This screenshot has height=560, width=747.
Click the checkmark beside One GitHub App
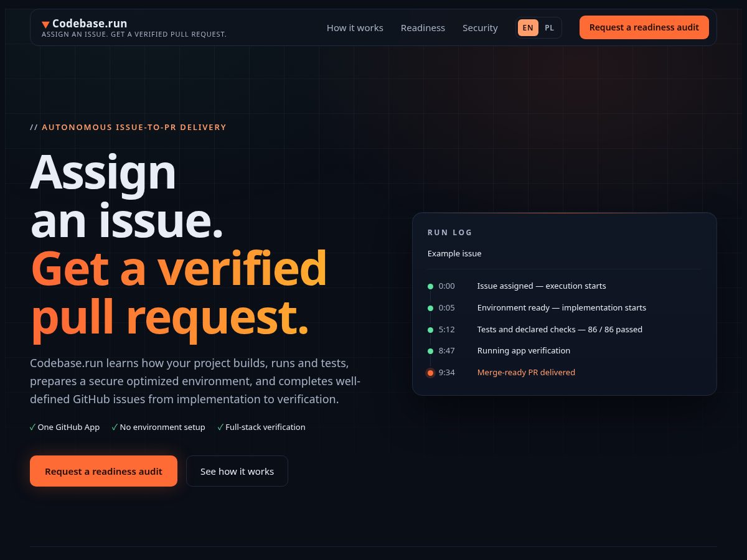click(32, 427)
